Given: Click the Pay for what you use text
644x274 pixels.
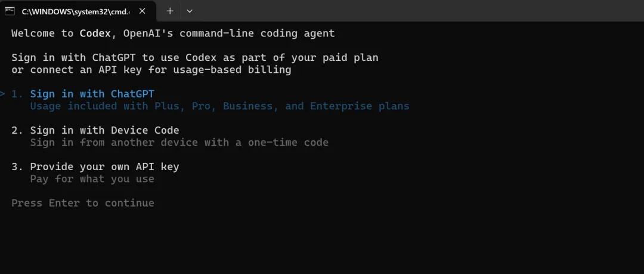Looking at the screenshot, I should pos(92,179).
